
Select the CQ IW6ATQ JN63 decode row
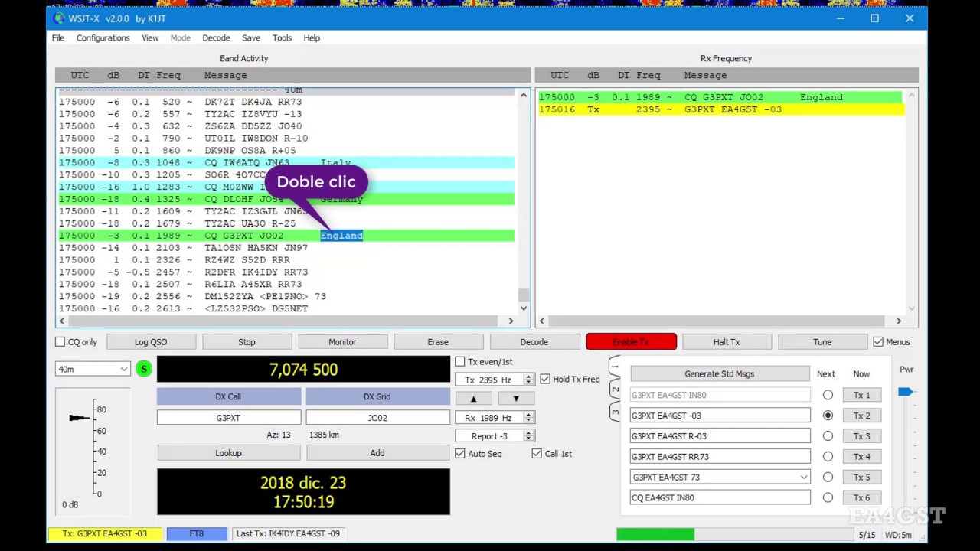pos(286,162)
